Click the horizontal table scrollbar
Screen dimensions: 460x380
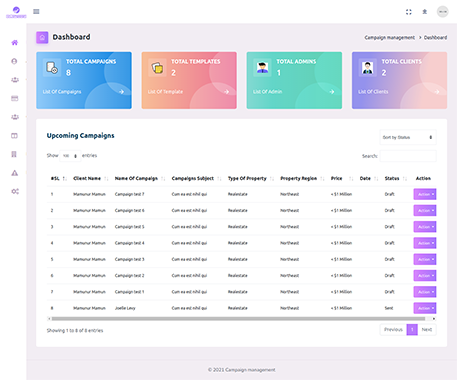pos(238,319)
